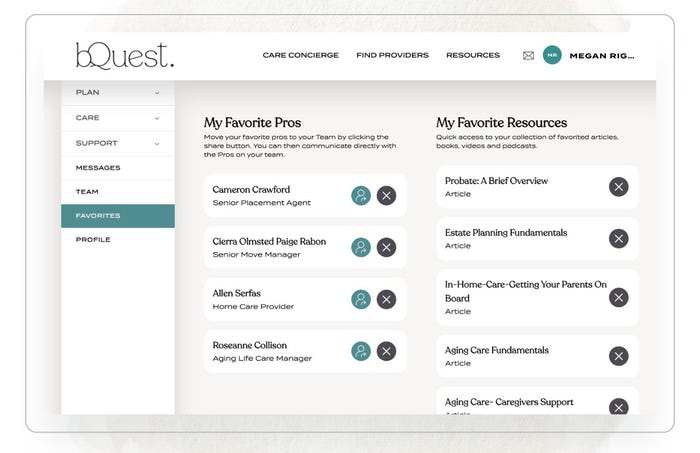Click the mail envelope icon in header
This screenshot has height=453, width=700.
(x=528, y=56)
